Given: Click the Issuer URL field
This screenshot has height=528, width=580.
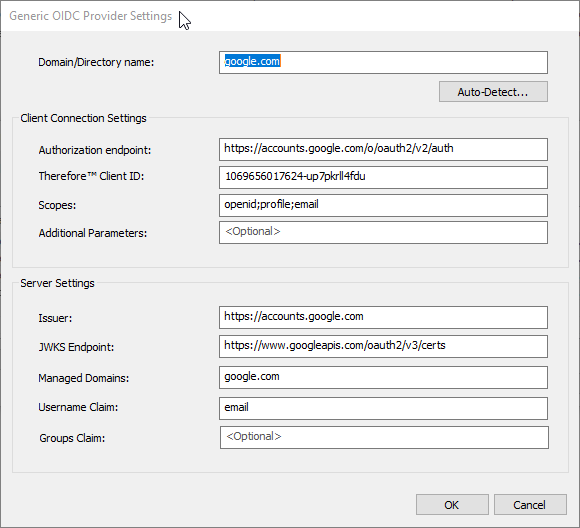Looking at the screenshot, I should tap(383, 317).
